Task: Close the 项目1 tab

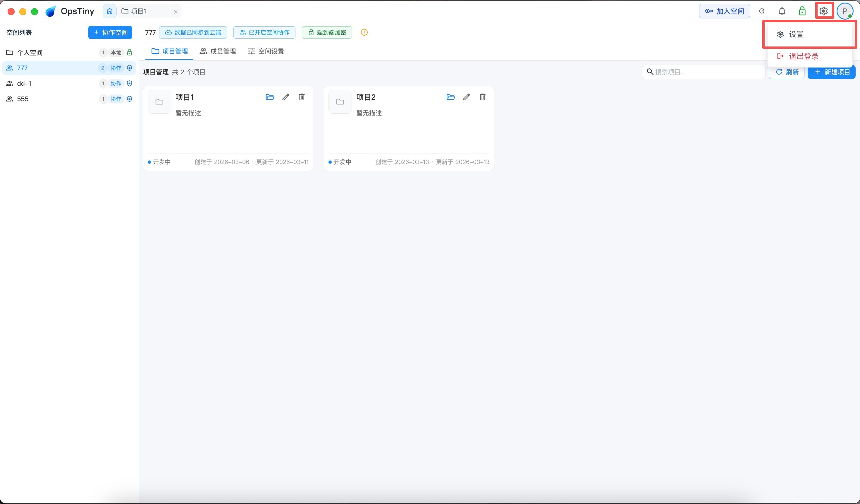Action: click(176, 12)
